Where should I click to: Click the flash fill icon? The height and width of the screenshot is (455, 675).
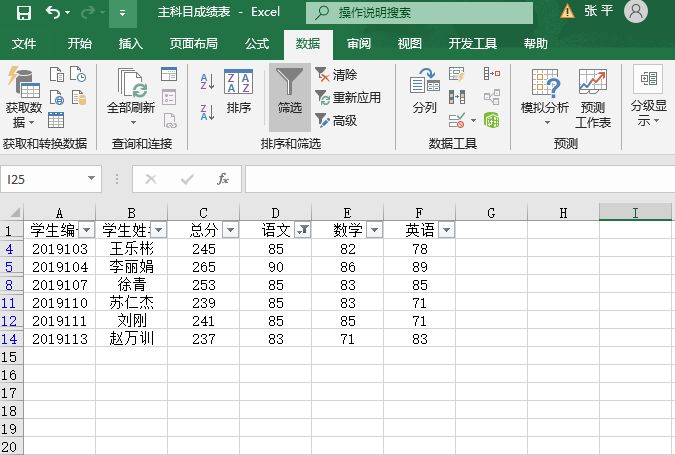click(456, 74)
